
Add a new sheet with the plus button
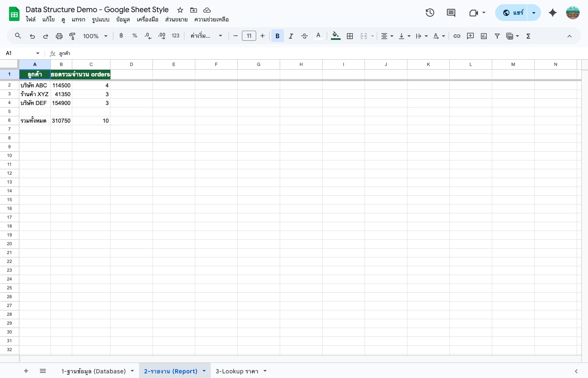click(x=26, y=371)
